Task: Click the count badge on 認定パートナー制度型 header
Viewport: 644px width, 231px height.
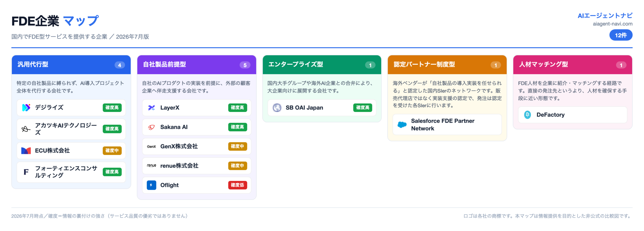Action: [495, 65]
